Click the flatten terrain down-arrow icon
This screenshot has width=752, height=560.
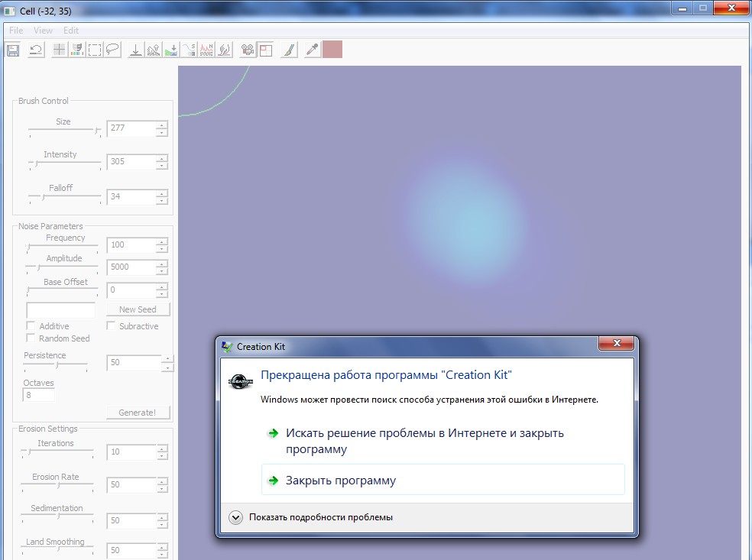pyautogui.click(x=136, y=50)
